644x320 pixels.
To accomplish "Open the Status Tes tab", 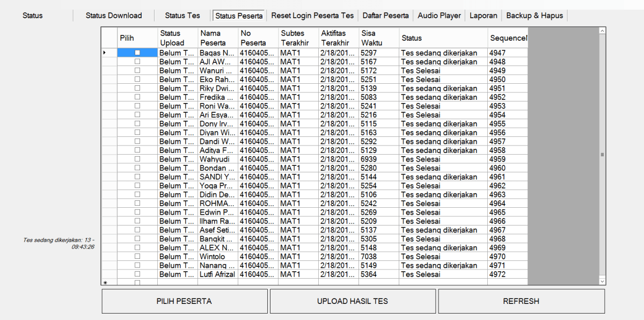I will pyautogui.click(x=182, y=16).
